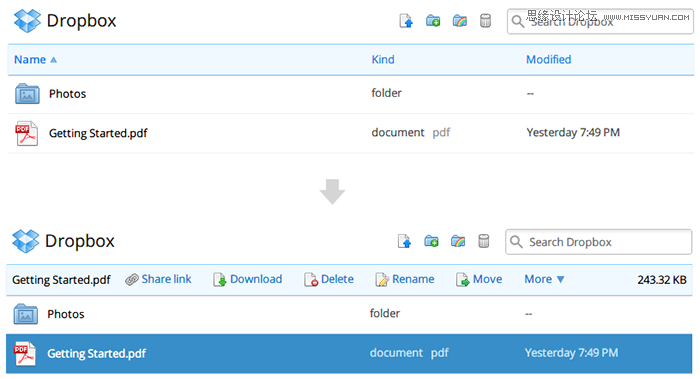This screenshot has width=700, height=379.
Task: Focus the upper Search Dropbox field
Action: coord(600,21)
